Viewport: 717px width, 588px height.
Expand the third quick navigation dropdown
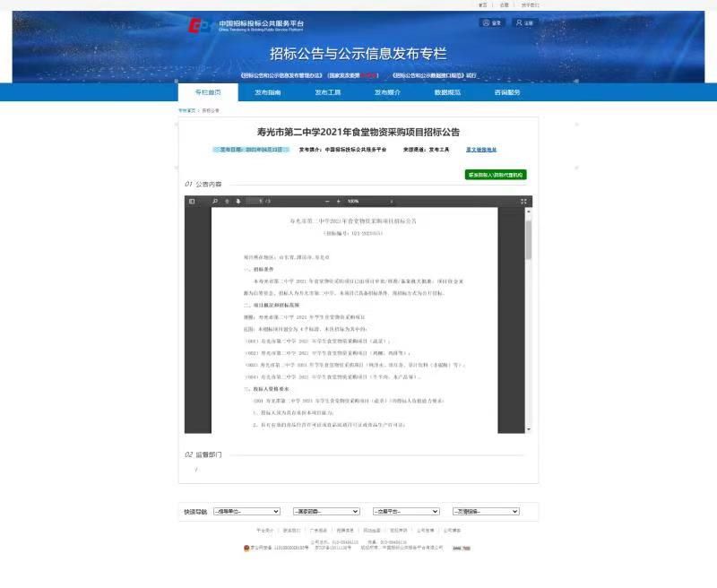[x=403, y=511]
